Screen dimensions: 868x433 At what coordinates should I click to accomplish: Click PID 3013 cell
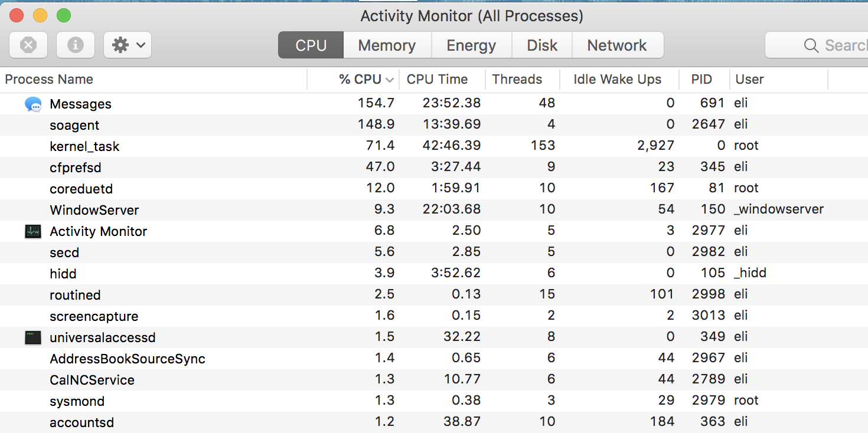coord(709,316)
